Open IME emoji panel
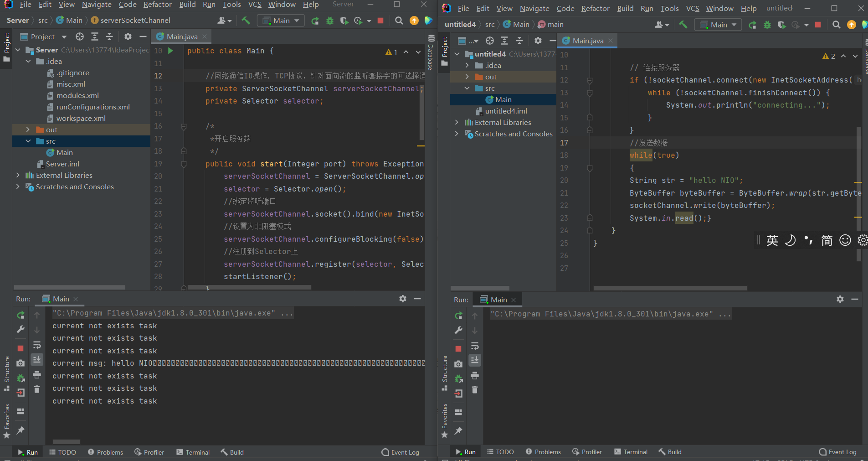The width and height of the screenshot is (868, 461). click(845, 240)
